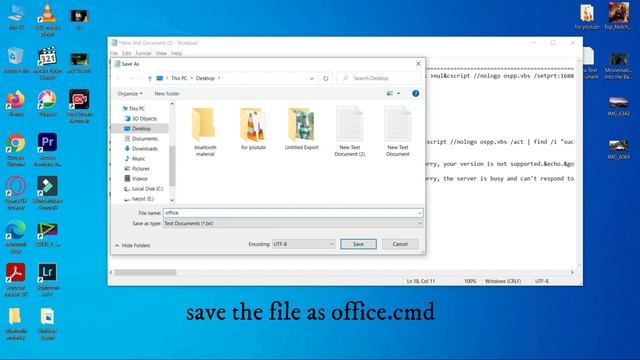The height and width of the screenshot is (360, 640).
Task: Open the Notepad Edit menu
Action: click(x=127, y=53)
